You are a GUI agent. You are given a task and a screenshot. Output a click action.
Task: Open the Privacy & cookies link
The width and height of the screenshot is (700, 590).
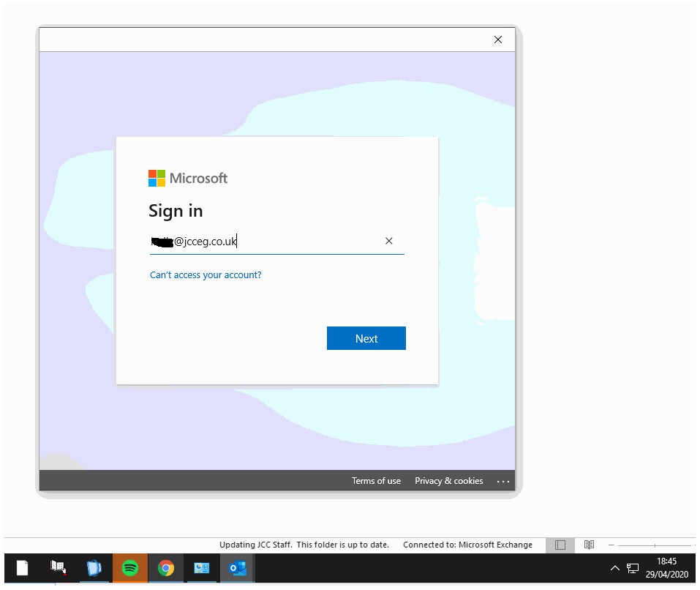[x=448, y=481]
